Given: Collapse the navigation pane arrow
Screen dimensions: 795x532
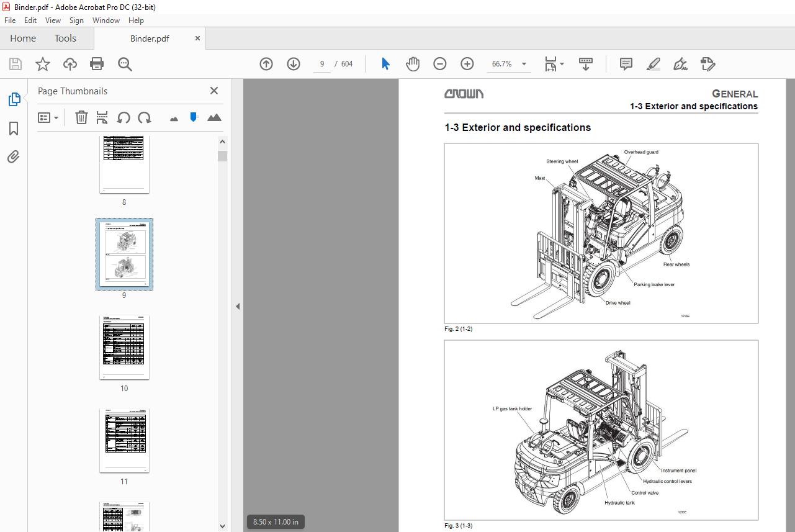Looking at the screenshot, I should pos(238,306).
